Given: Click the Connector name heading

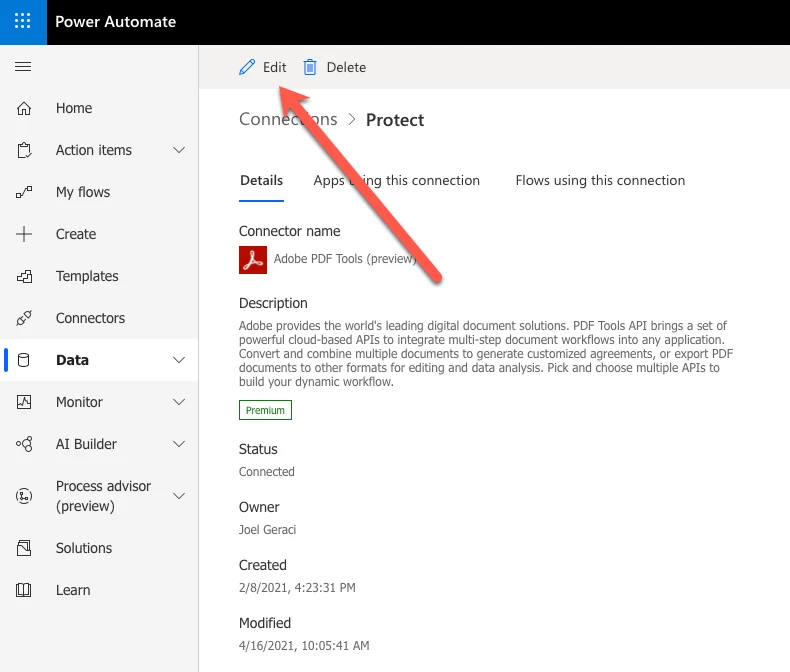Looking at the screenshot, I should pos(290,231).
